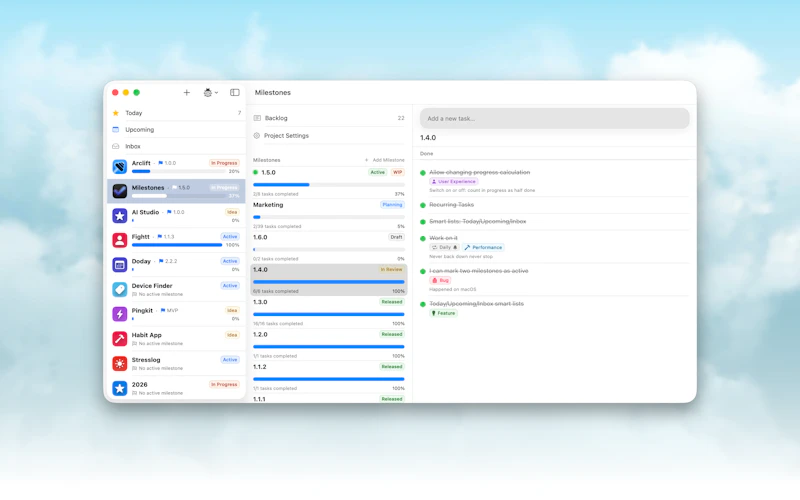
Task: Open Project Settings
Action: 329,136
